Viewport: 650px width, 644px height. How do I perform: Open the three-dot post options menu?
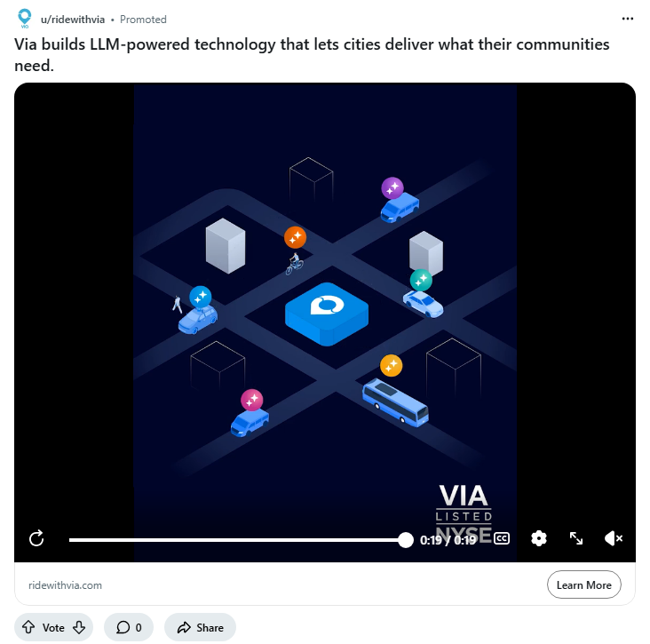[628, 19]
